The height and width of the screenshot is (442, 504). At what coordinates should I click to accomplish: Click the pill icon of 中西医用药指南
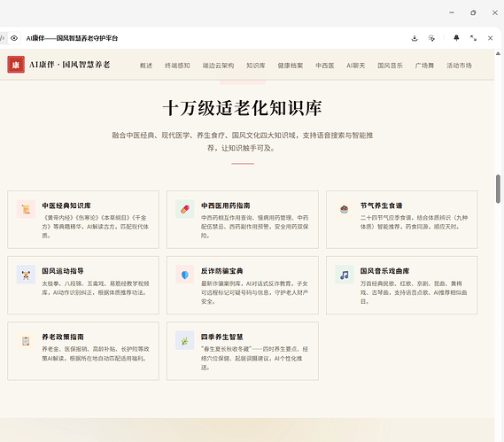[x=185, y=209]
